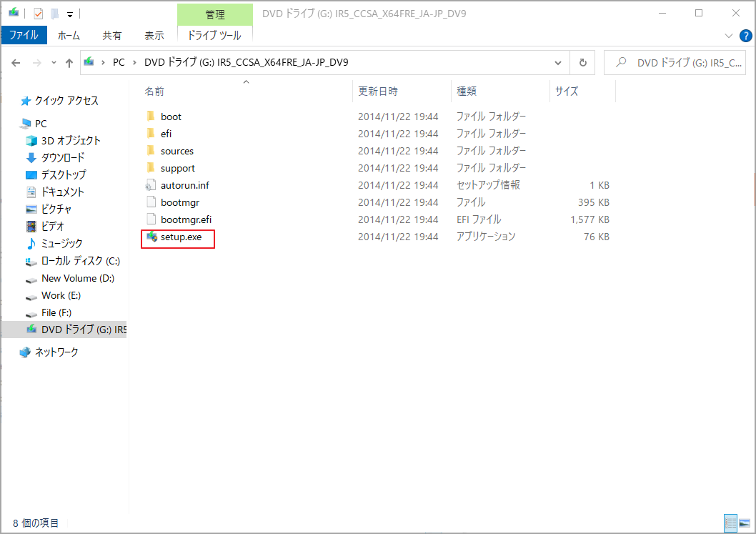
Task: Click the Quick Access star icon
Action: pos(26,101)
